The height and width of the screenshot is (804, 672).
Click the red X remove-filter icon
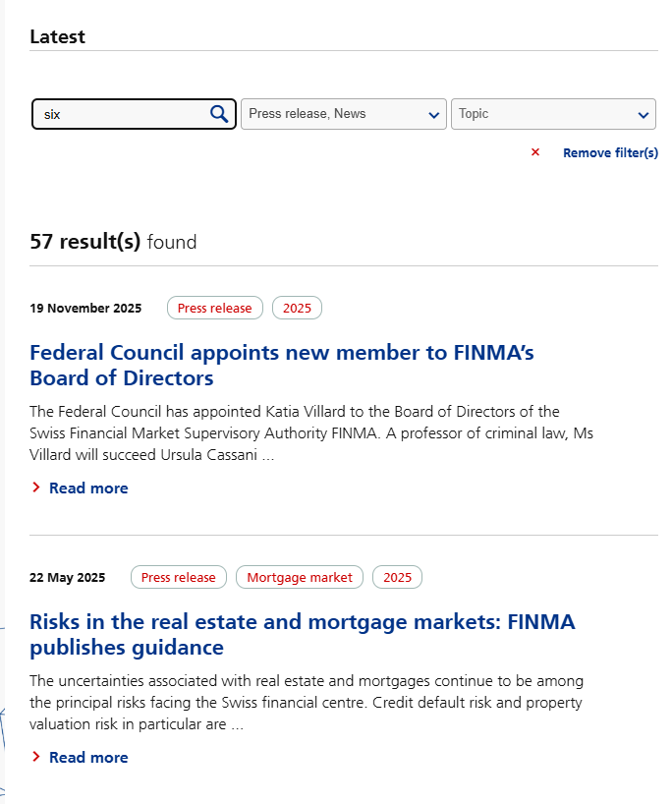tap(535, 152)
